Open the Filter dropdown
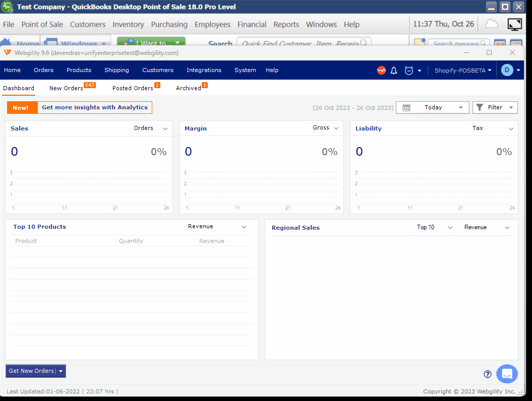This screenshot has width=532, height=401. (x=495, y=107)
